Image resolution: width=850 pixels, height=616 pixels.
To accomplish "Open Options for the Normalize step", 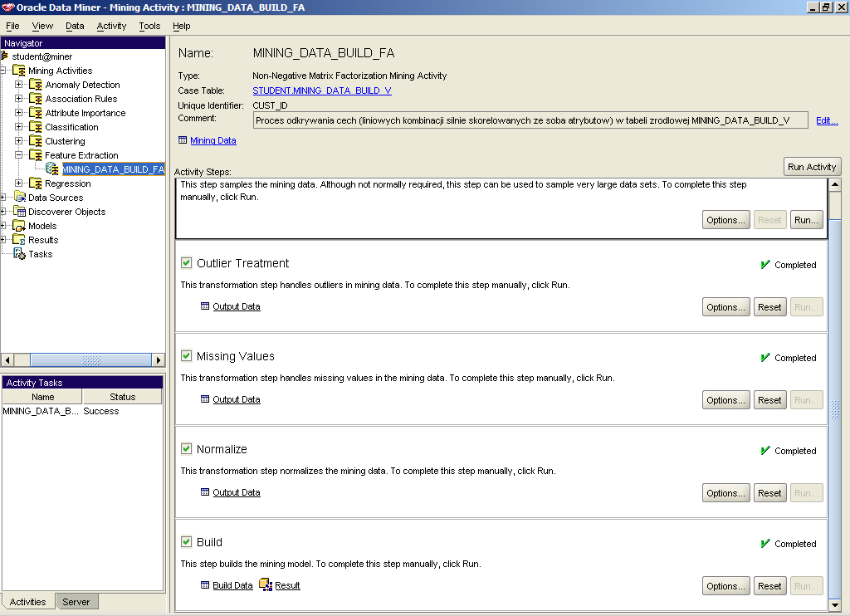I will (725, 493).
